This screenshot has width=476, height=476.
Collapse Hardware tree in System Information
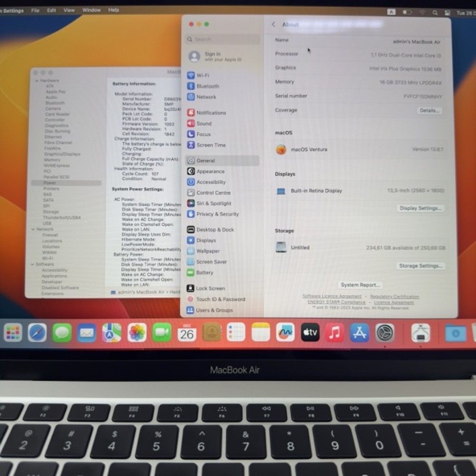[x=37, y=80]
